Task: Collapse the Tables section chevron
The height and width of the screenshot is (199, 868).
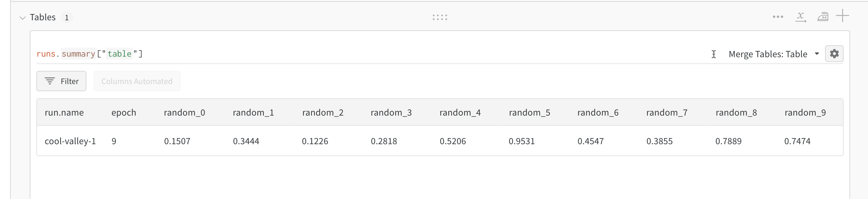Action: coord(22,18)
